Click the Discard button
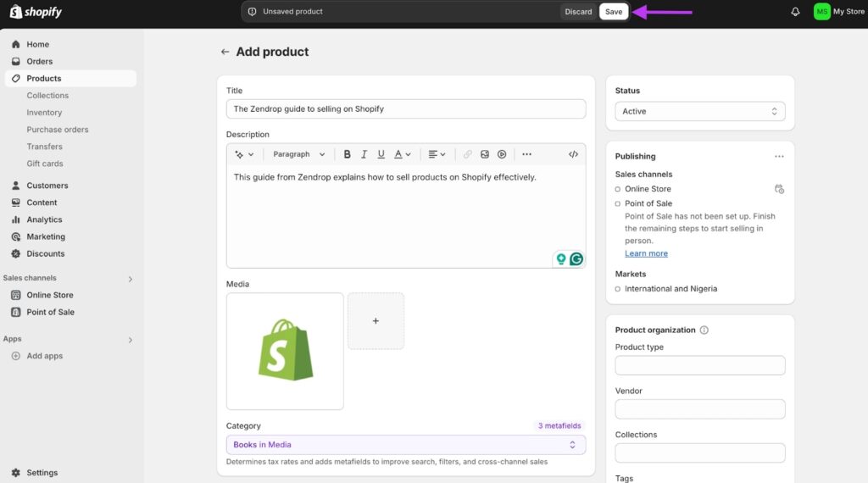 coord(578,12)
